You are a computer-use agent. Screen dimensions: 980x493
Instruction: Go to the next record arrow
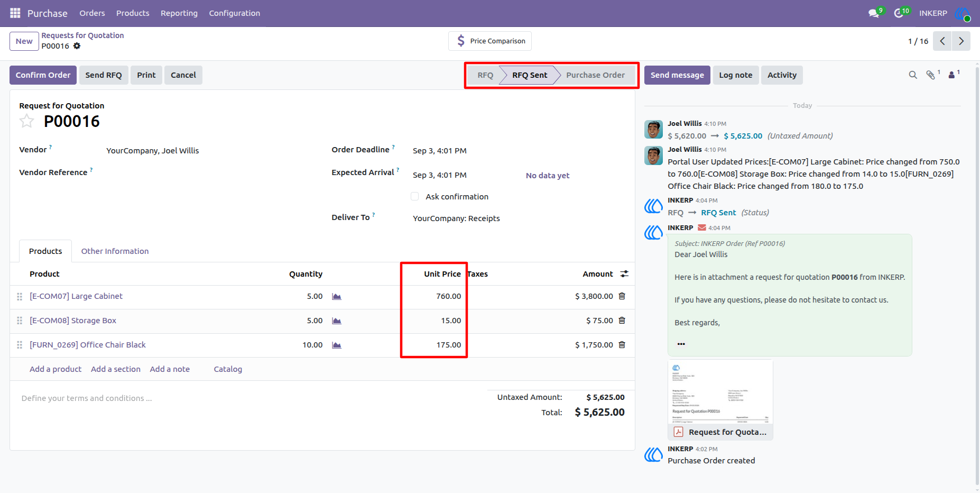click(x=961, y=41)
